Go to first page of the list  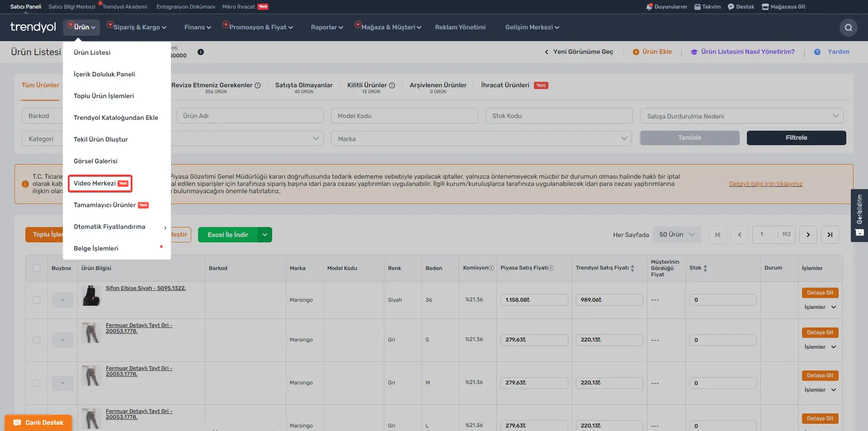pos(718,234)
